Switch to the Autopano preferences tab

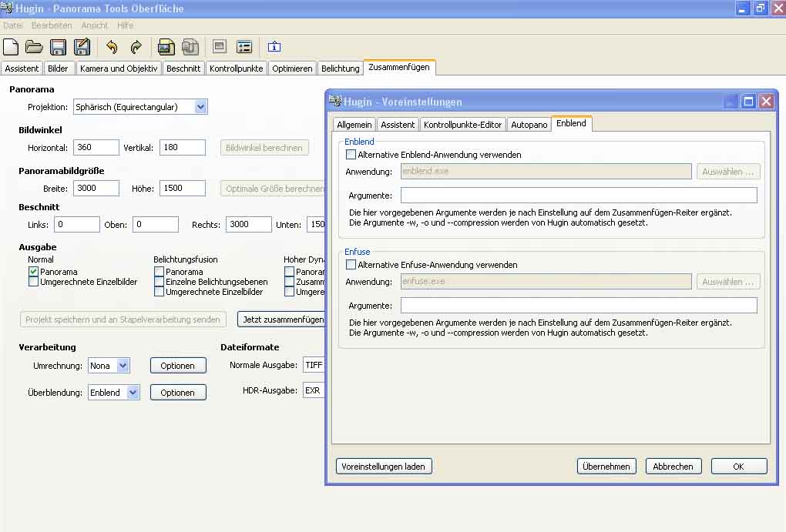tap(529, 124)
